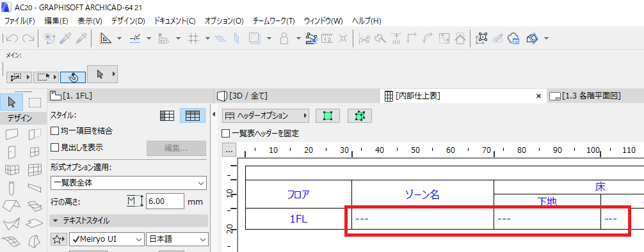Viewport: 644px width, 252px height.
Task: Click the Trace overlay square icon
Action: [255, 38]
